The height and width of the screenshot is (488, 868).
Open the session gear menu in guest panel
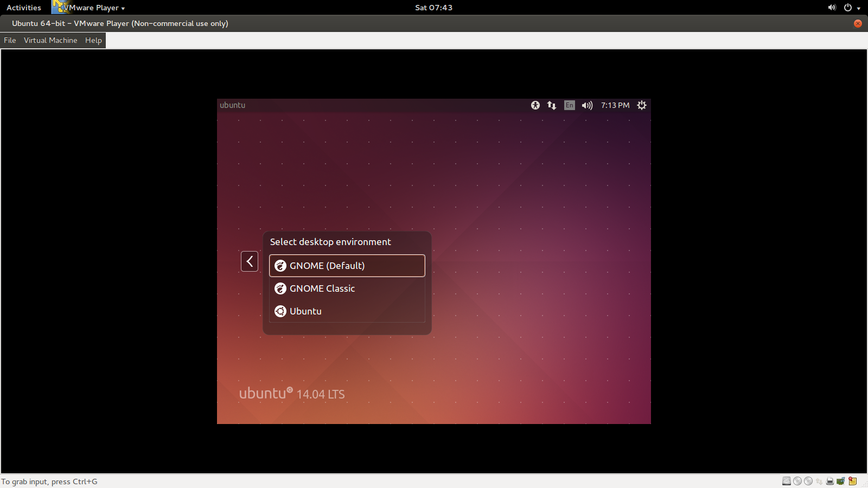(641, 105)
